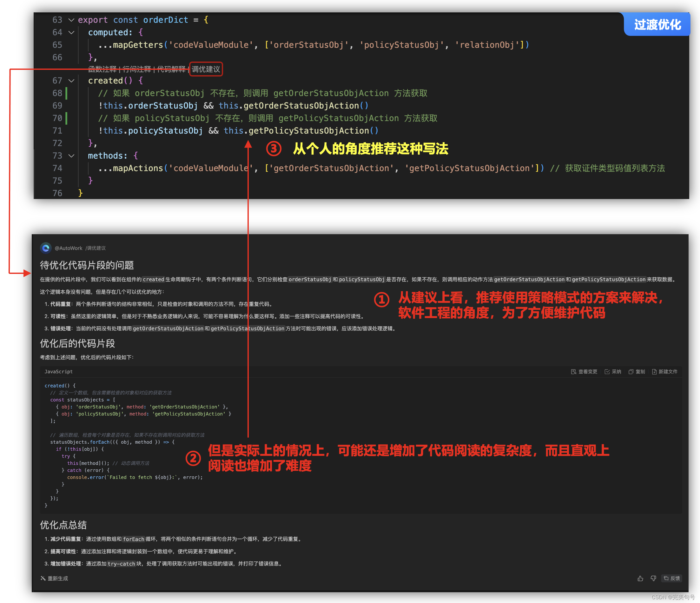Click mapGetters on line 65
The height and width of the screenshot is (603, 700).
click(x=138, y=45)
